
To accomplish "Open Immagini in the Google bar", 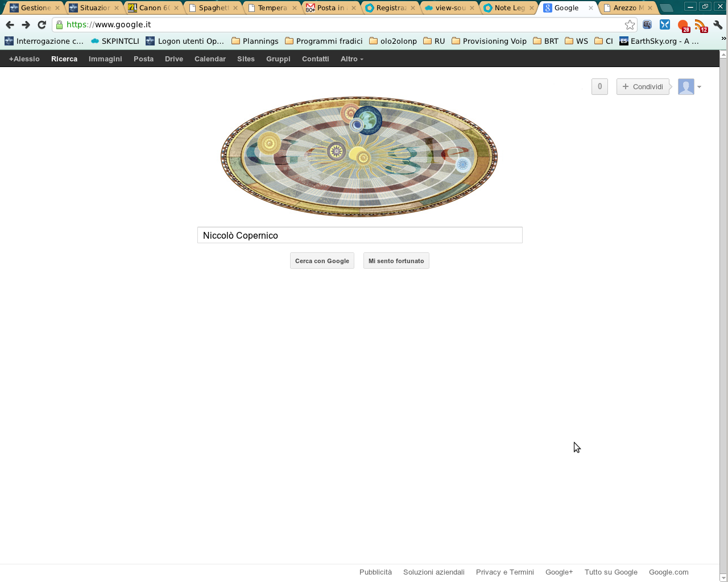I will point(105,59).
